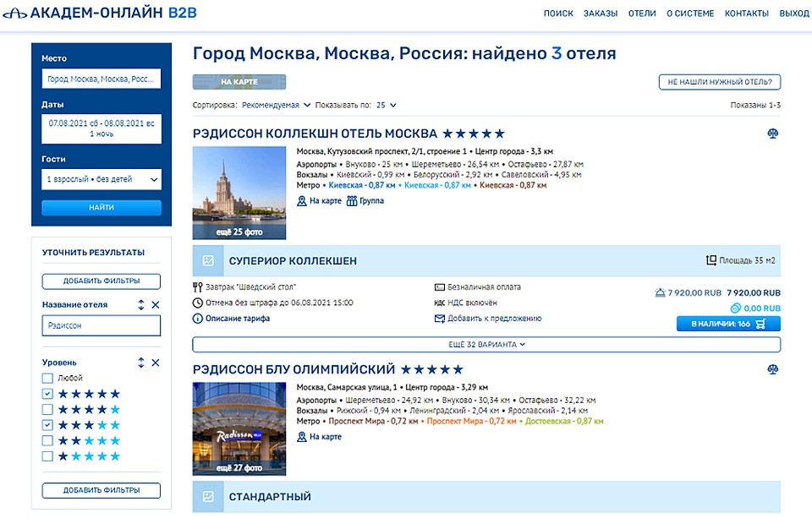Screen dimensions: 812x518
Task: Click НЕ НАШЛИ НУЖНЫЙ ОТЕЛЬ? button
Action: 720,82
